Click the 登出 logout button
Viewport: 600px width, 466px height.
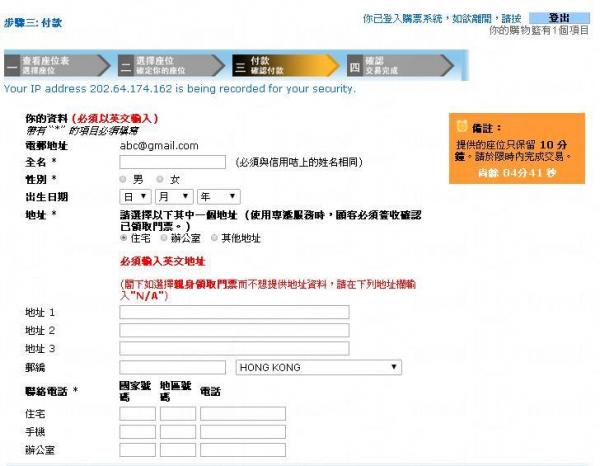tap(560, 18)
